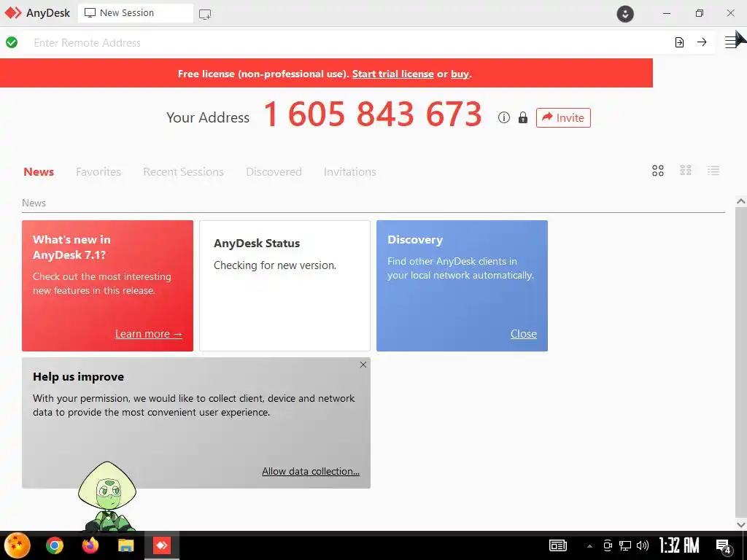Open the main hamburger menu
The width and height of the screenshot is (747, 560).
(731, 42)
